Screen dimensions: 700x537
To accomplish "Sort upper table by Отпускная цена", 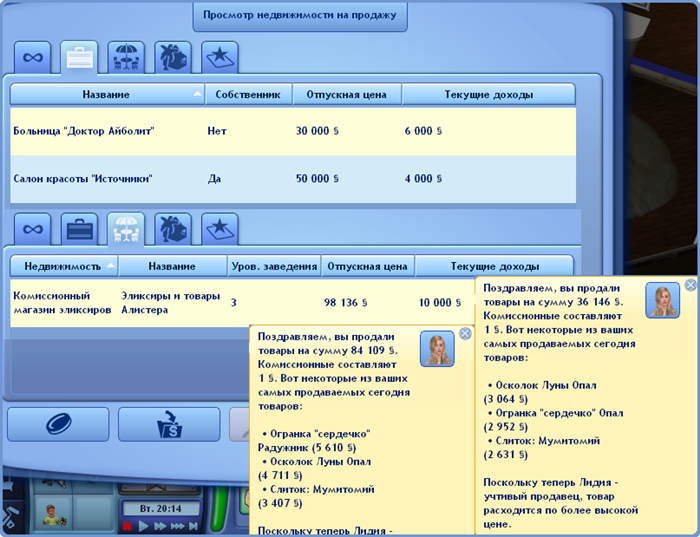I will tap(347, 94).
